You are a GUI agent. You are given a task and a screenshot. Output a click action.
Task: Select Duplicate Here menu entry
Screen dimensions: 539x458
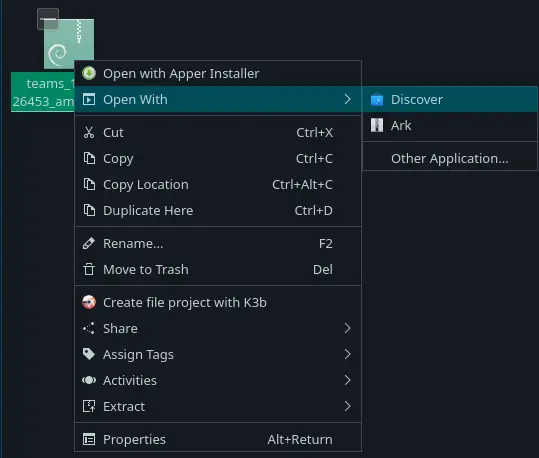point(218,210)
